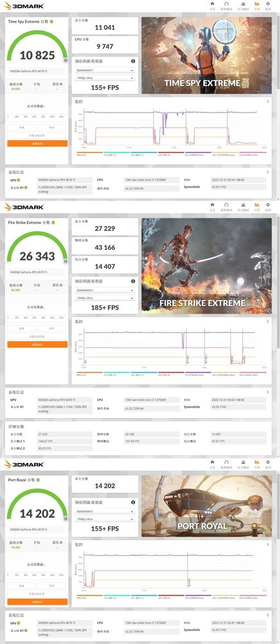
Task: Click info icon in Fire Strike estimated game performance
Action: click(133, 281)
